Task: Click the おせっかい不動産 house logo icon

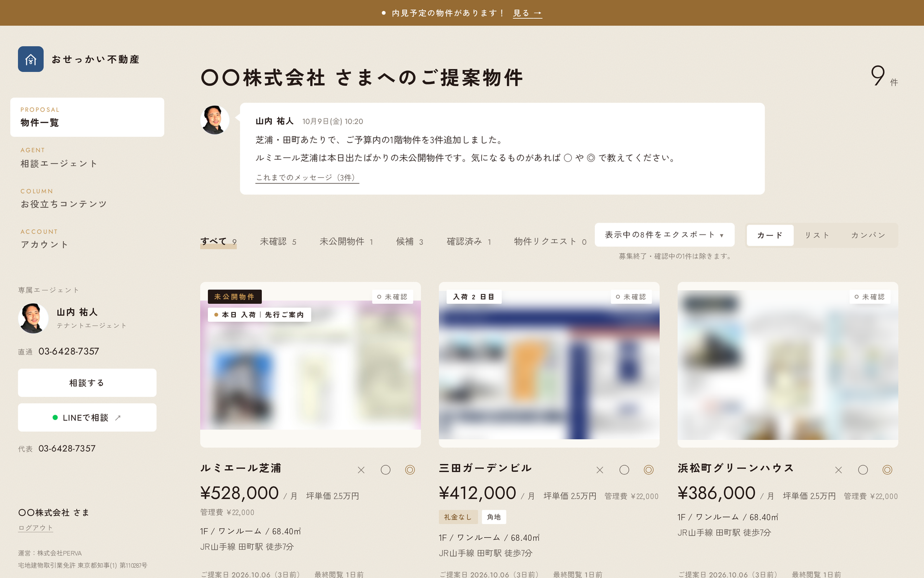Action: (x=31, y=59)
